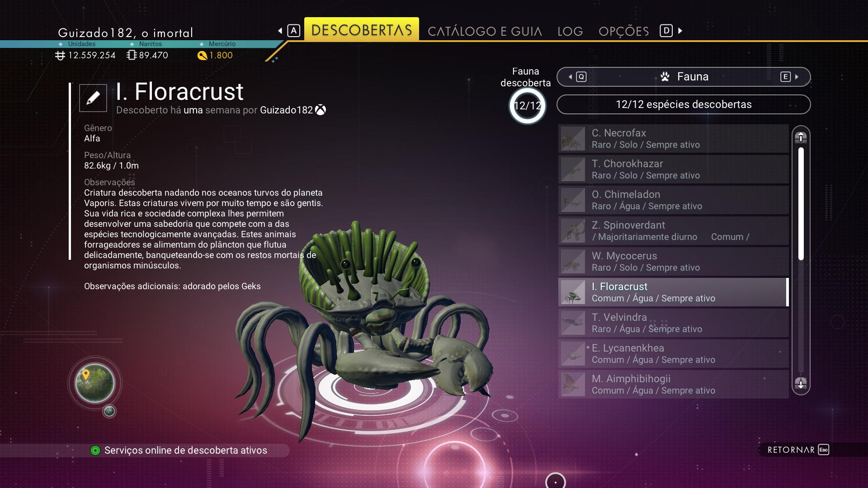Click the right tab arrow beside D key
868x488 pixels.
[x=680, y=31]
